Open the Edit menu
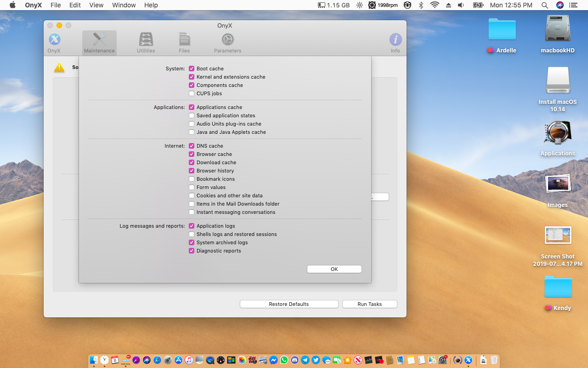This screenshot has width=588, height=368. (x=75, y=5)
